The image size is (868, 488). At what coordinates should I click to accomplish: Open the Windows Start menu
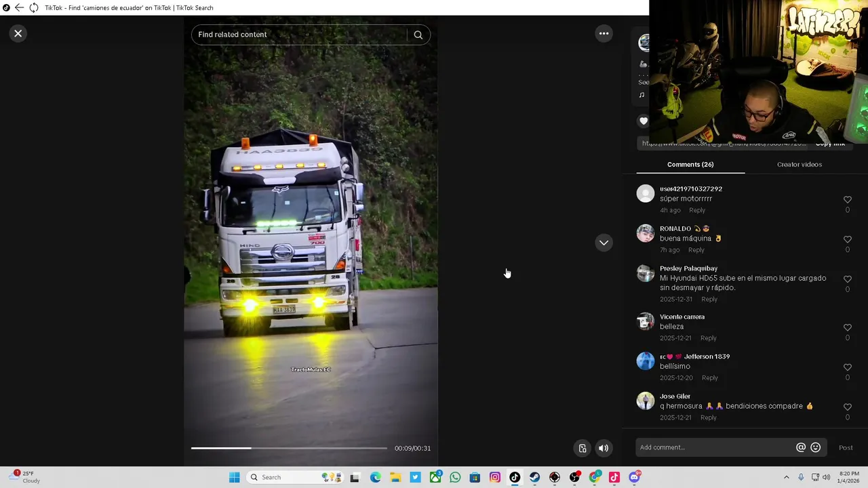[x=234, y=477]
